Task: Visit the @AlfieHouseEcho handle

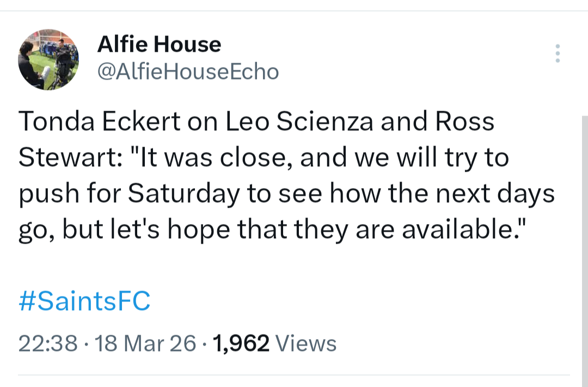Action: tap(188, 71)
